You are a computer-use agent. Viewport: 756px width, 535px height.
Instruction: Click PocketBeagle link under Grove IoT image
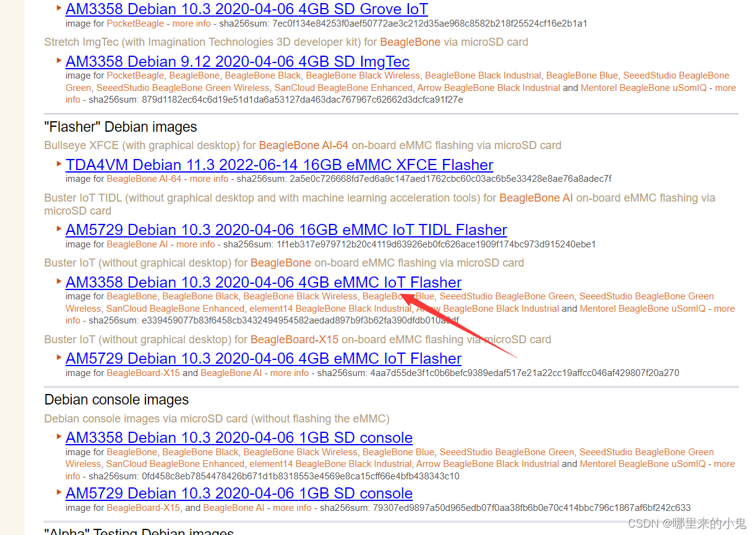(x=135, y=24)
